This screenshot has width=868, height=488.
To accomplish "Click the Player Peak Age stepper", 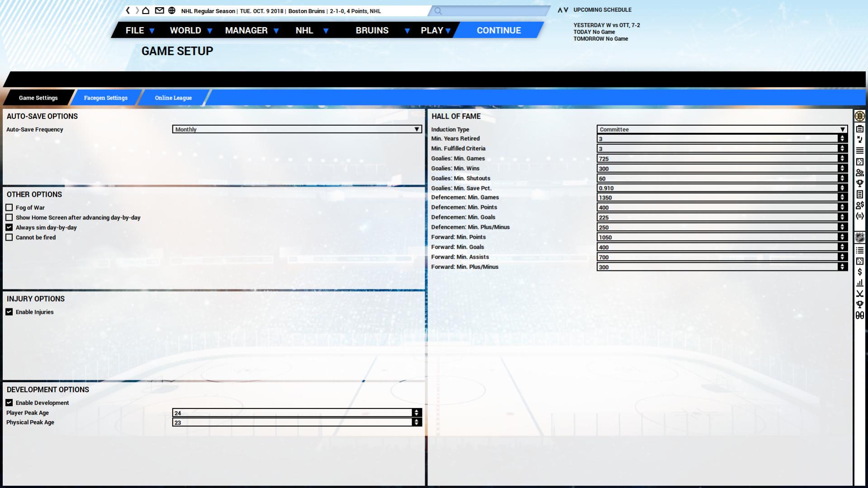I will 416,412.
